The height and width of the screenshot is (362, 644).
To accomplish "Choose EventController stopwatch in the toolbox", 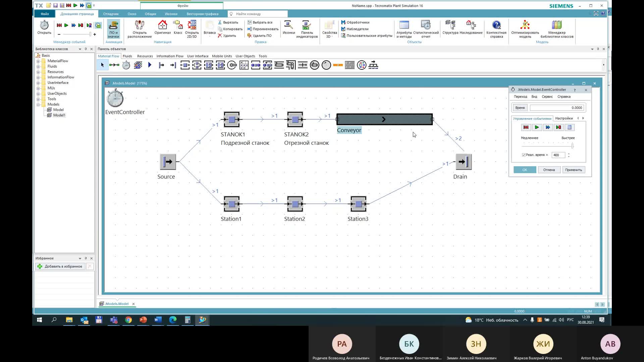I will [126, 65].
